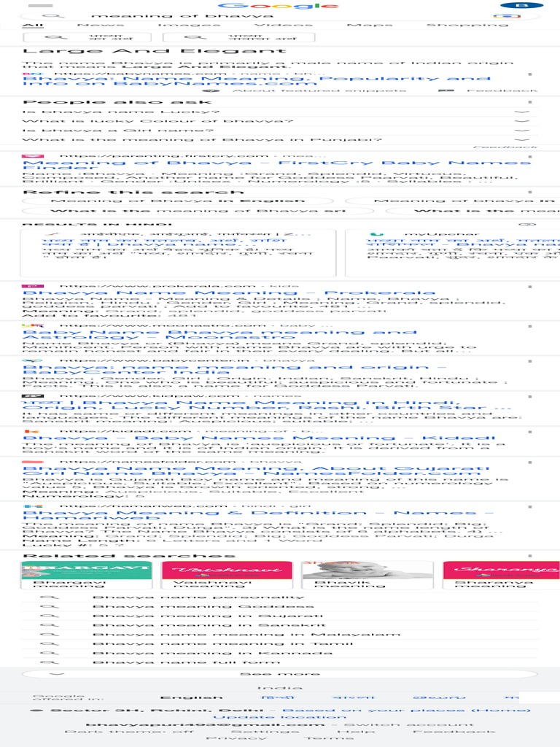Open the three-dot menu for the FirstCry result

(529, 156)
